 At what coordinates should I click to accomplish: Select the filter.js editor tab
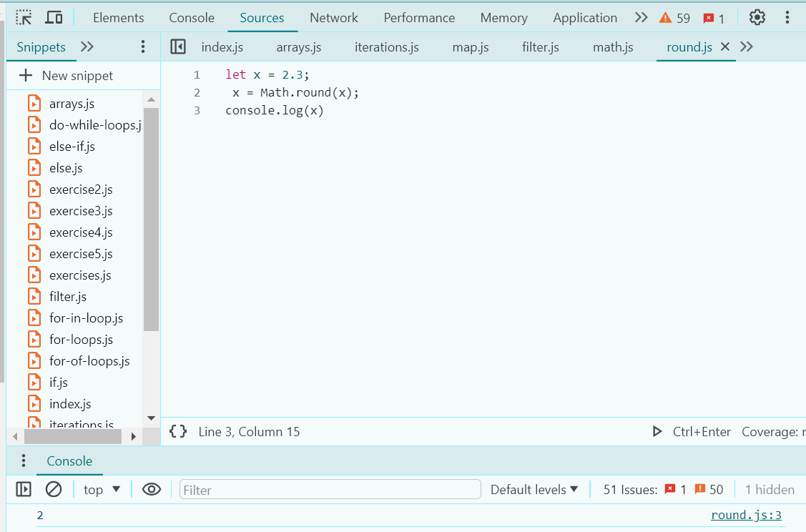point(540,46)
